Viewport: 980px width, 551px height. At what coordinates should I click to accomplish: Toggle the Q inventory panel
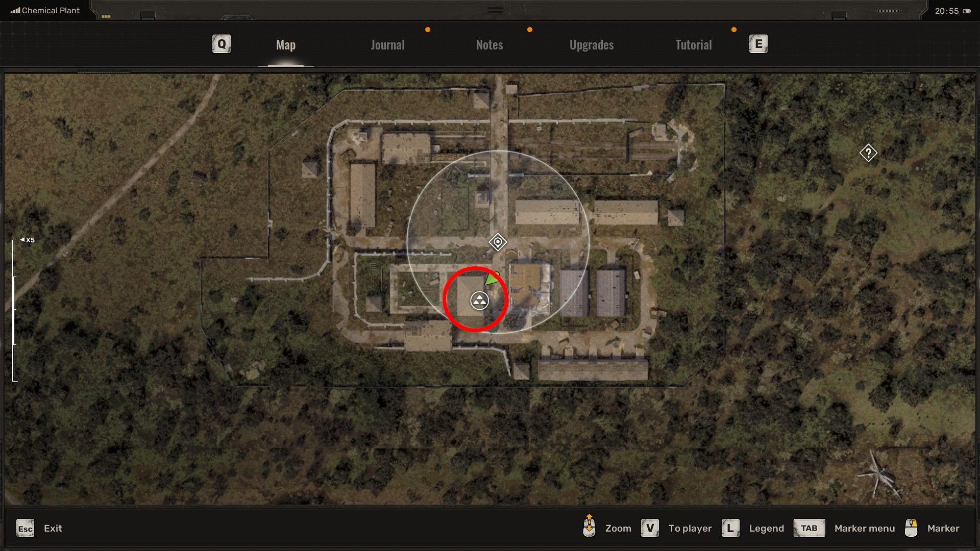click(x=222, y=43)
